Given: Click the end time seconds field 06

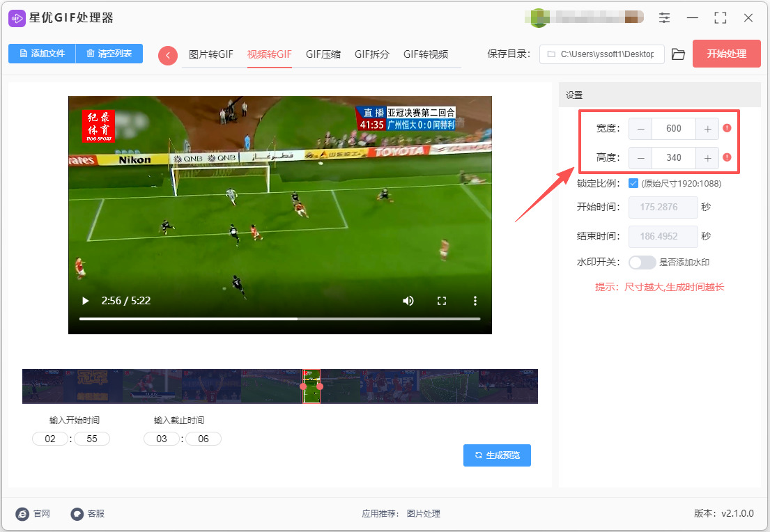Looking at the screenshot, I should tap(203, 439).
